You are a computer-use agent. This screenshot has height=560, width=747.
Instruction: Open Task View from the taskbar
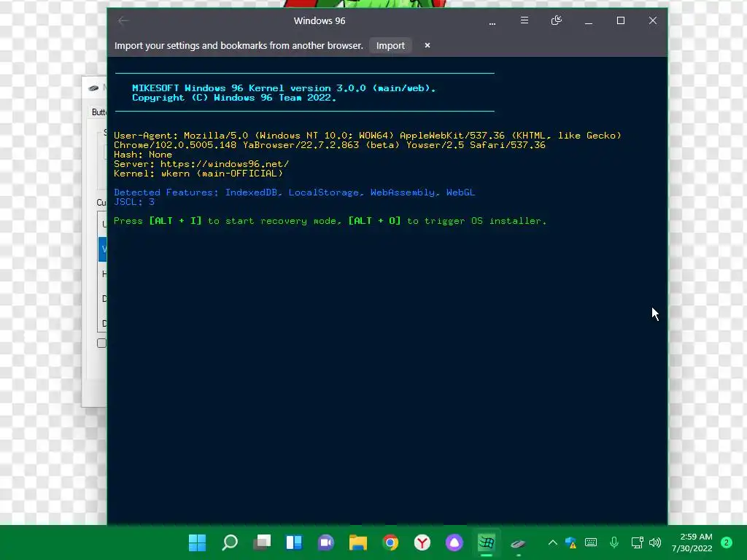tap(262, 542)
